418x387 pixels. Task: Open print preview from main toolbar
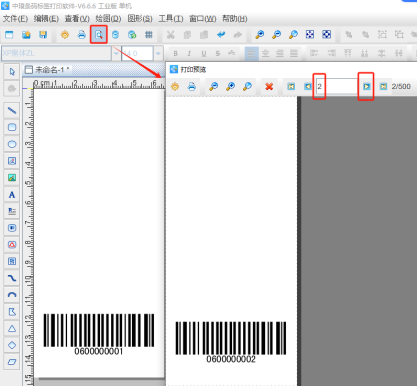pyautogui.click(x=99, y=34)
